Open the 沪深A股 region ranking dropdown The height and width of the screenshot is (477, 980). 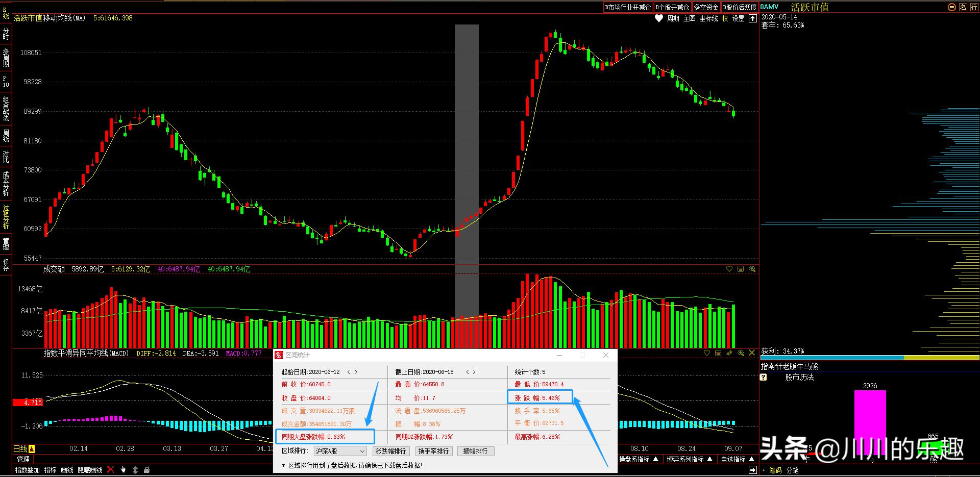click(x=340, y=451)
